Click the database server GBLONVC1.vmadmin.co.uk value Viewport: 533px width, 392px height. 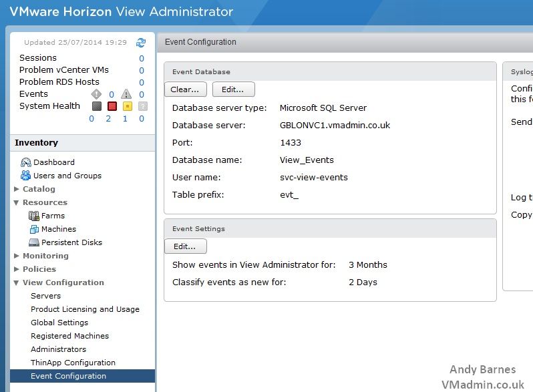pos(335,125)
